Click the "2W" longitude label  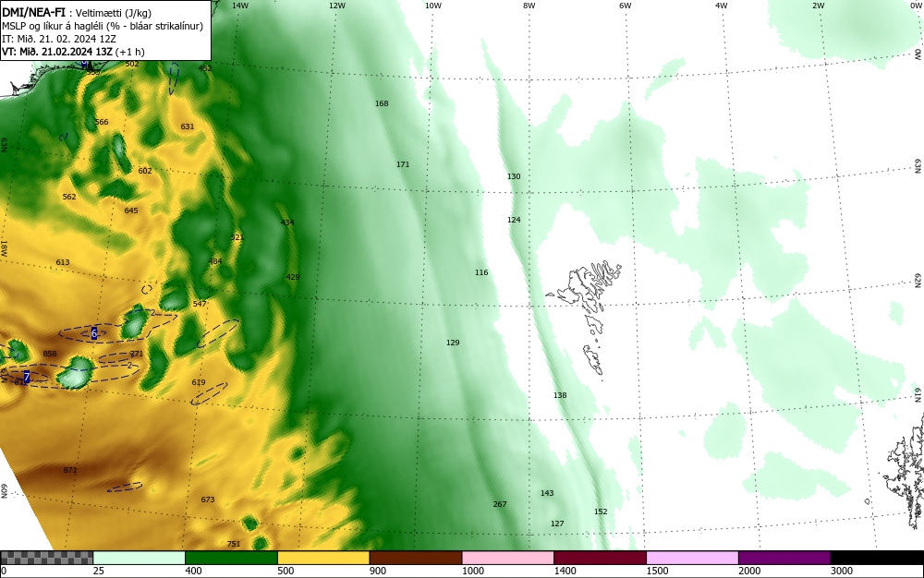point(818,6)
